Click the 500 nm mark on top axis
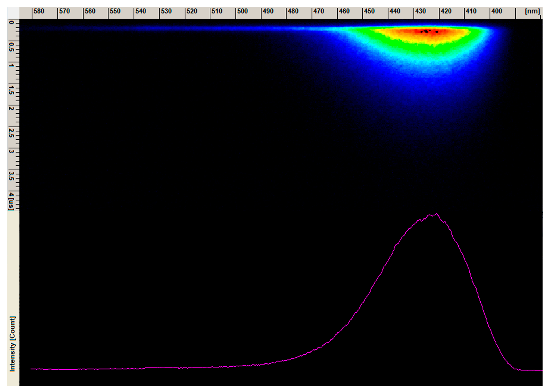The width and height of the screenshot is (549, 392). pyautogui.click(x=243, y=11)
